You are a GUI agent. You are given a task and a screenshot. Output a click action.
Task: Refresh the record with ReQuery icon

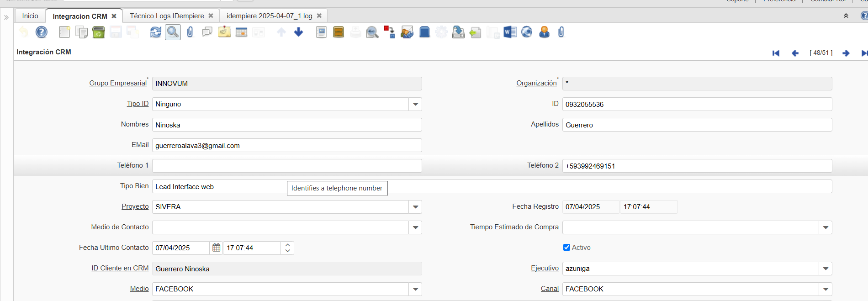click(156, 32)
